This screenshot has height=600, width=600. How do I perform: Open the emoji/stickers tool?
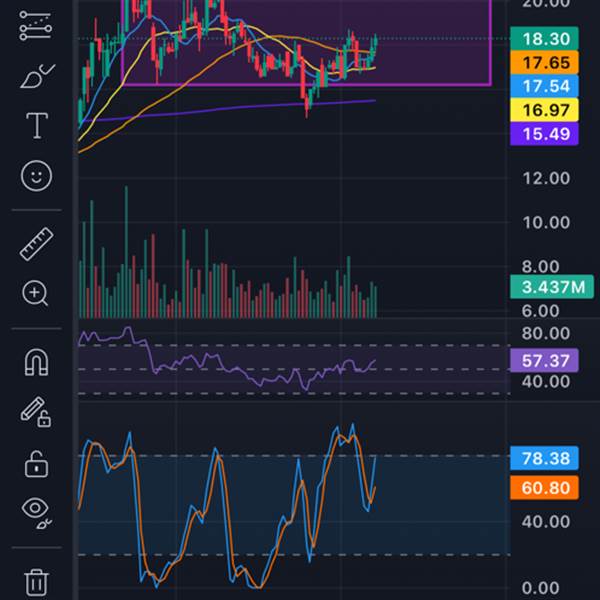(36, 176)
